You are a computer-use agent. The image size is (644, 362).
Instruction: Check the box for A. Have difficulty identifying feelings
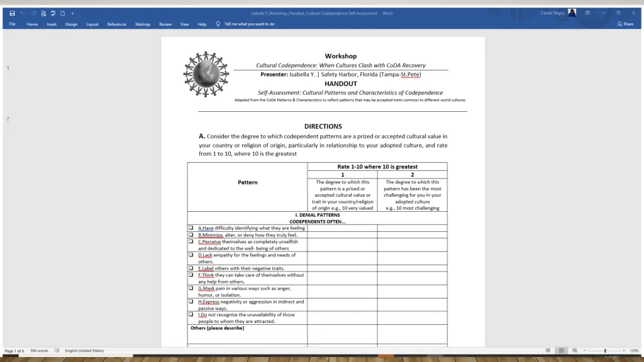pyautogui.click(x=191, y=228)
